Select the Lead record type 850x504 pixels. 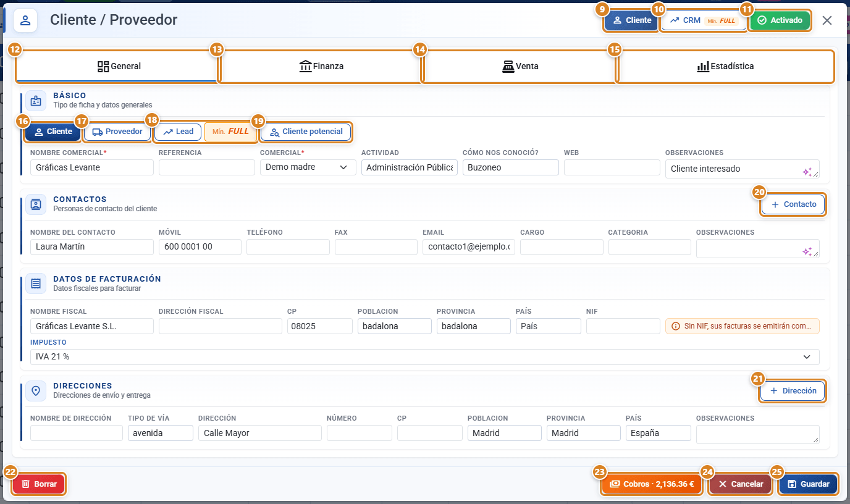[x=178, y=132]
